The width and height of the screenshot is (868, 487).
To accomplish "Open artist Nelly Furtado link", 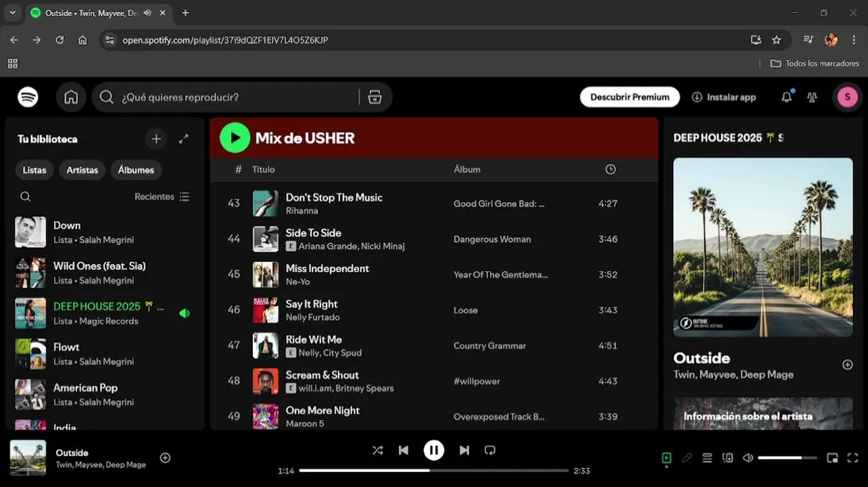I will (312, 317).
